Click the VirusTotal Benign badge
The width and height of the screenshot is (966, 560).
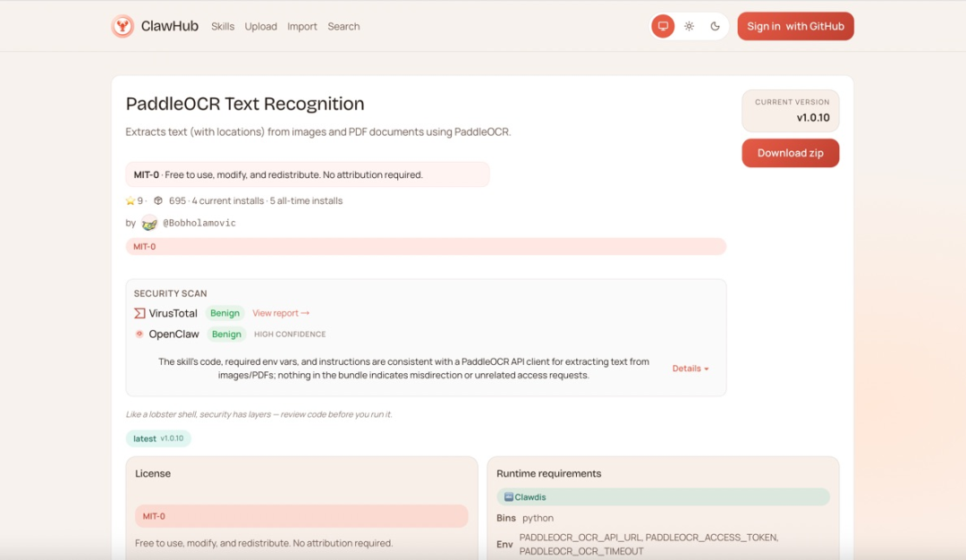[x=225, y=313]
